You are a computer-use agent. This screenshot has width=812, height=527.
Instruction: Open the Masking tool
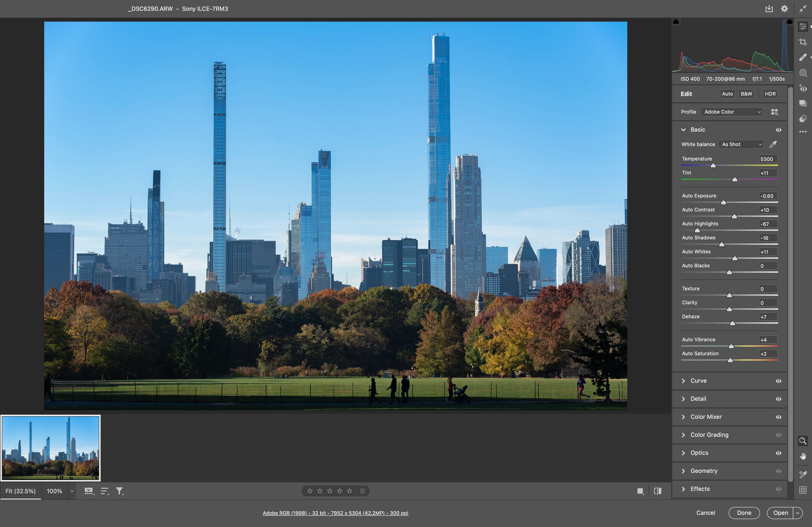(x=803, y=73)
